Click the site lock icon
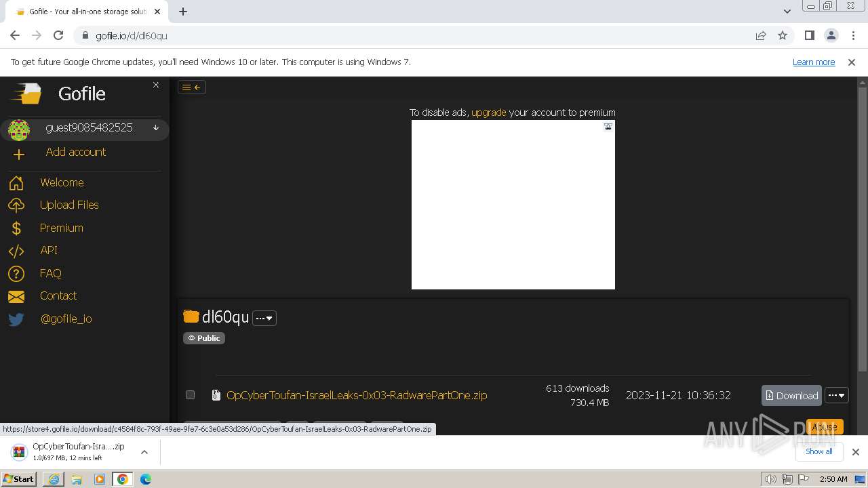The image size is (868, 488). coord(85,35)
